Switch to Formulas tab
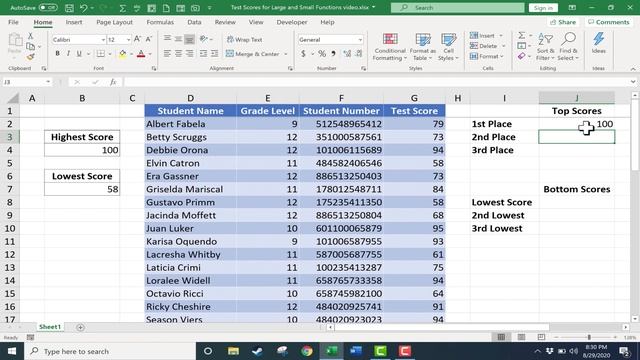The image size is (640, 360). pyautogui.click(x=160, y=22)
